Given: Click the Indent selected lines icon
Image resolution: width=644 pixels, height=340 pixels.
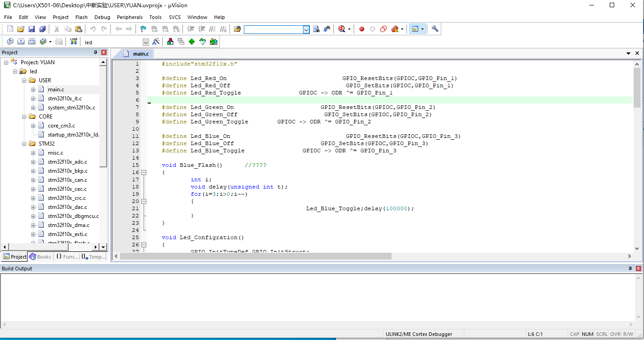Looking at the screenshot, I should pyautogui.click(x=191, y=29).
